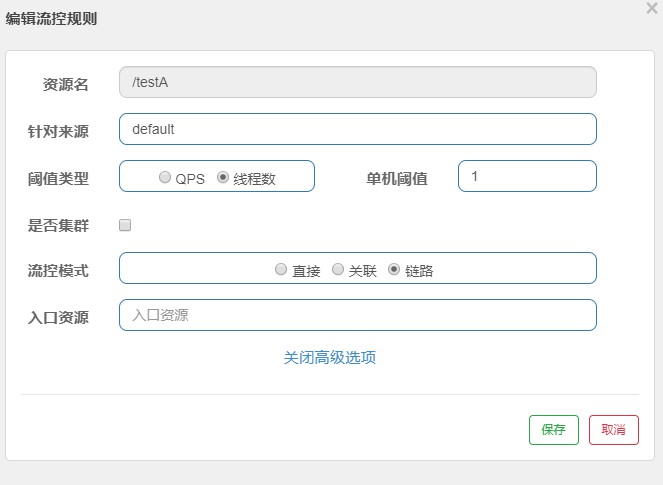Viewport: 663px width, 485px height.
Task: Choose 直接 flow control mode
Action: pyautogui.click(x=281, y=269)
